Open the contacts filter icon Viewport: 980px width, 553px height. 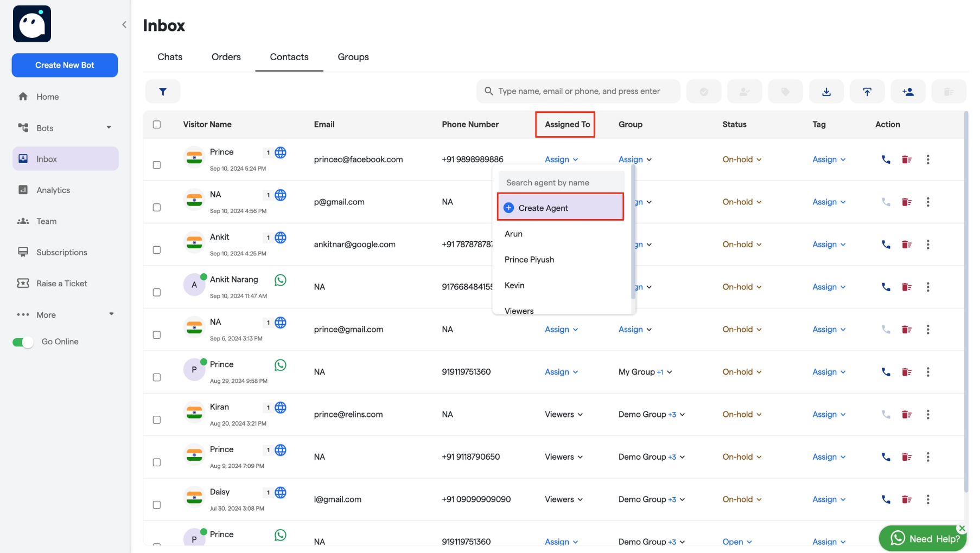(x=163, y=92)
